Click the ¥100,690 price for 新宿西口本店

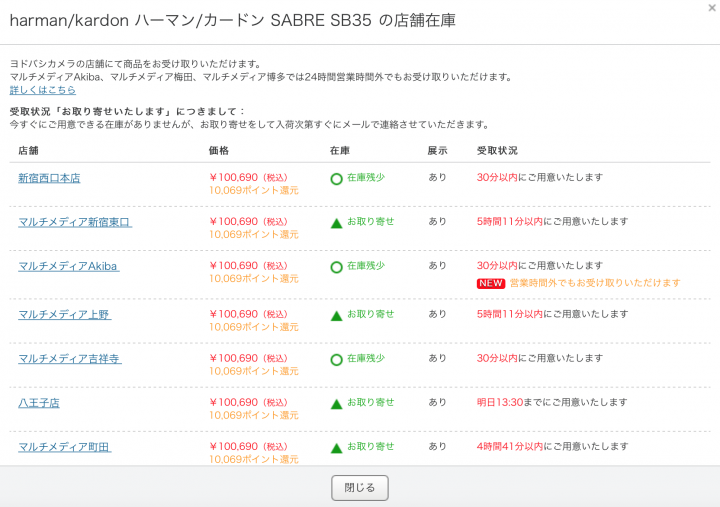click(234, 177)
